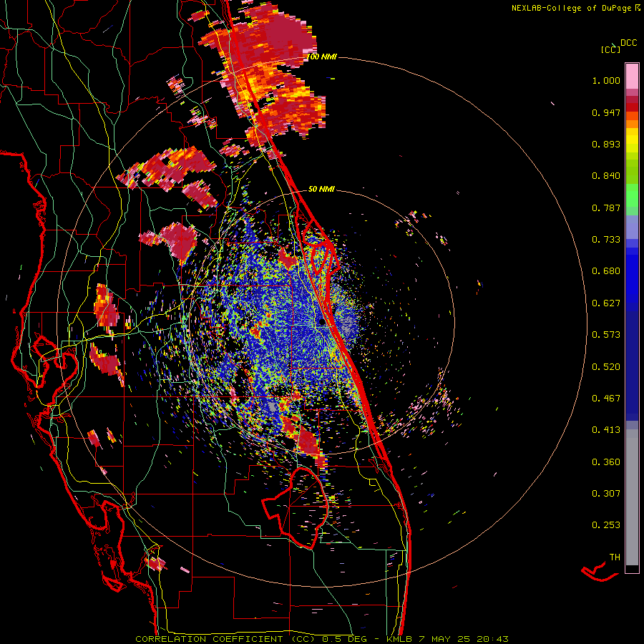Click the 0.840 scale value

point(606,176)
